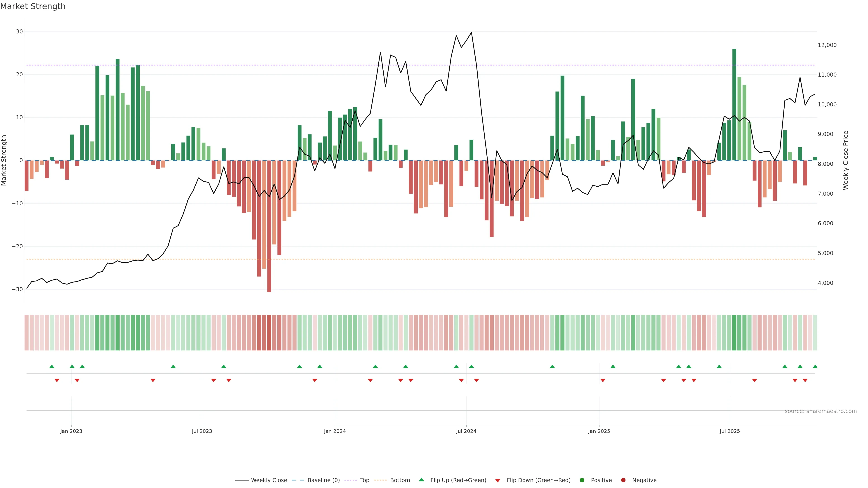Click the flip-down marker just after Jan 2025
Viewport: 868px width, 488px height.
point(603,380)
